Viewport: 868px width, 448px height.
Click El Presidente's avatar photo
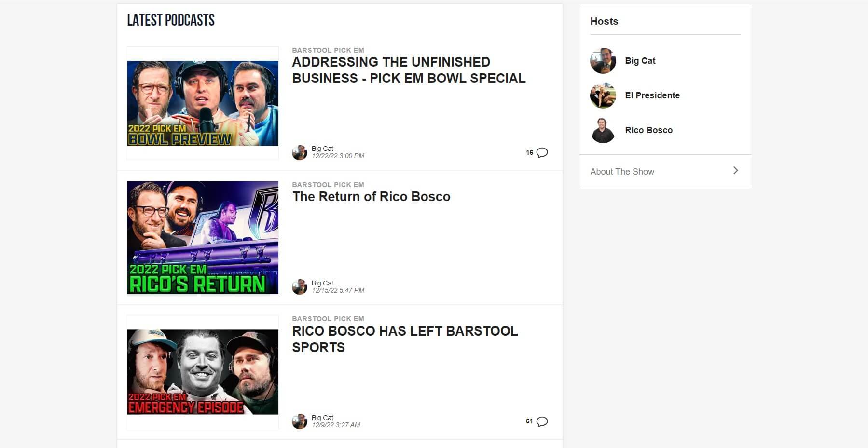pos(603,95)
